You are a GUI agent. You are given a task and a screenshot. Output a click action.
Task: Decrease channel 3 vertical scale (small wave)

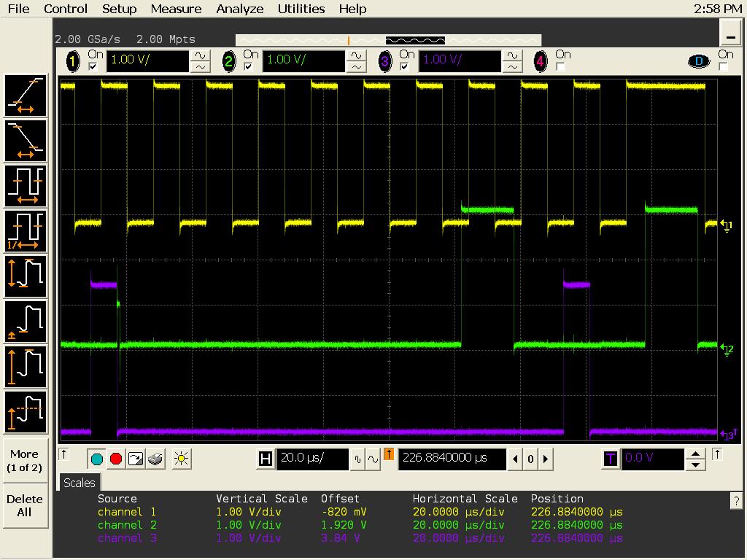(x=513, y=67)
